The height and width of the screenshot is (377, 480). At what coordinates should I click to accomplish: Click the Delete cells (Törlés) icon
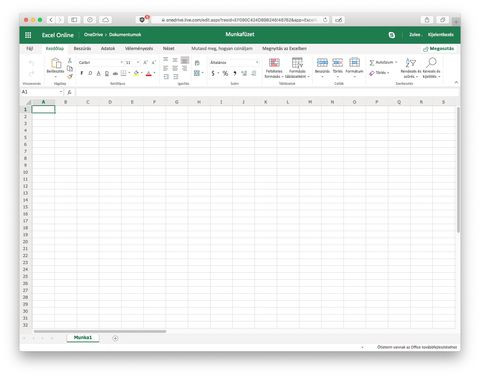click(337, 62)
